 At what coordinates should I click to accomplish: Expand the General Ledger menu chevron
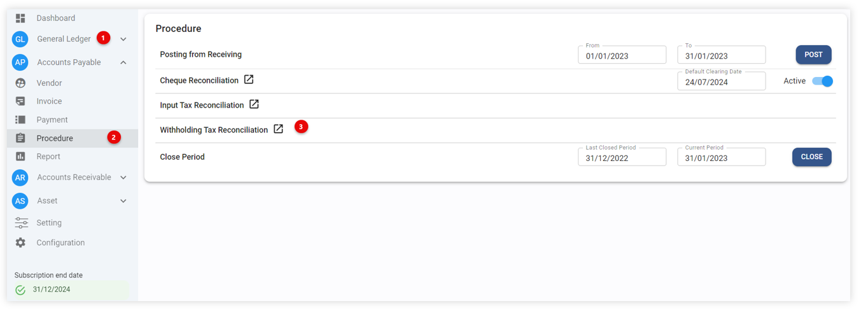[123, 39]
